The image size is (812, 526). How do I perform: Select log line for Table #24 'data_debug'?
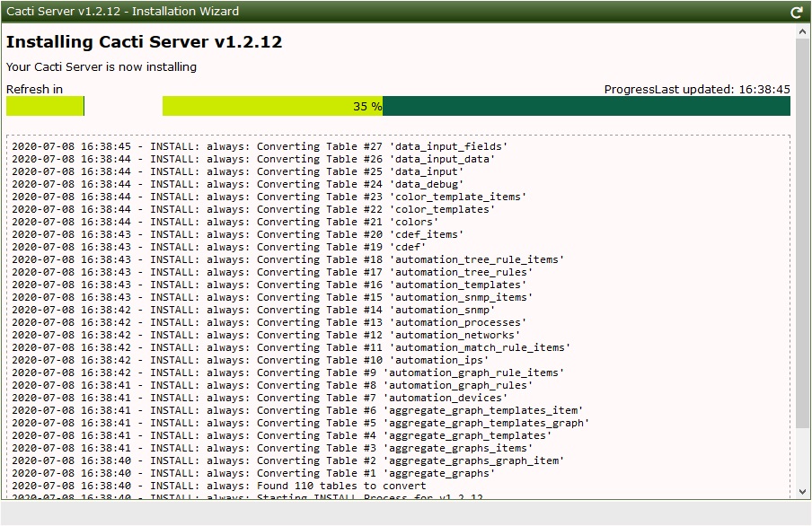[238, 184]
